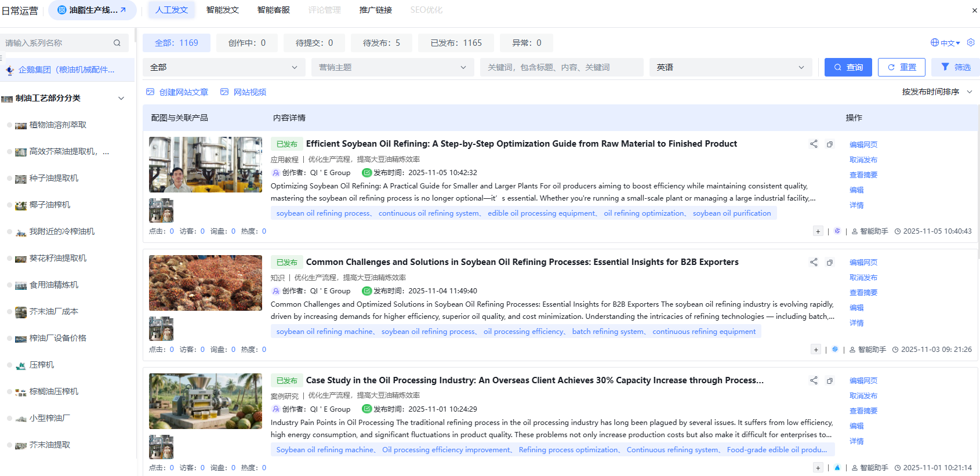The image size is (980, 476).
Task: Select the 异常: 0 status filter
Action: (527, 43)
